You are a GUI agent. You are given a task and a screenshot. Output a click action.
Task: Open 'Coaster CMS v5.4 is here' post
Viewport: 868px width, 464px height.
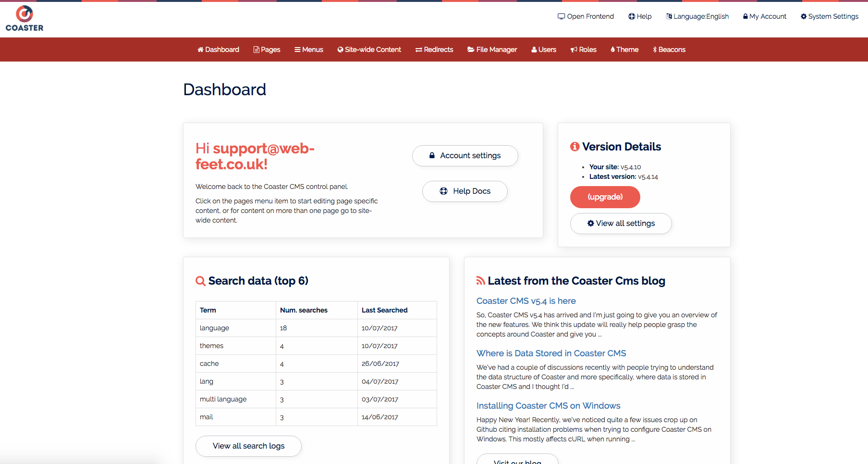526,301
